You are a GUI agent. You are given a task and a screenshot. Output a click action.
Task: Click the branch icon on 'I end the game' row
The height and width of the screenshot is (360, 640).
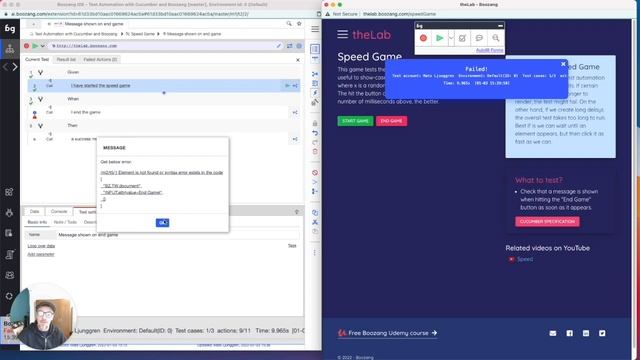pyautogui.click(x=295, y=112)
